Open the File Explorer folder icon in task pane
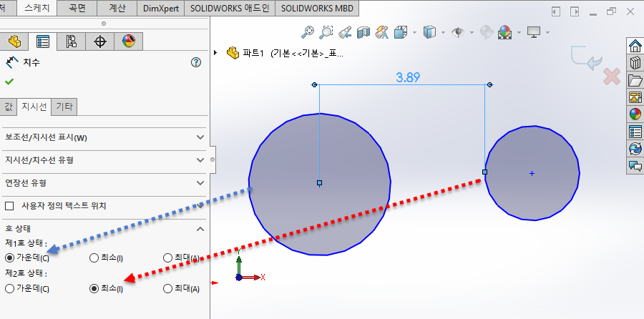644x319 pixels. coord(635,80)
